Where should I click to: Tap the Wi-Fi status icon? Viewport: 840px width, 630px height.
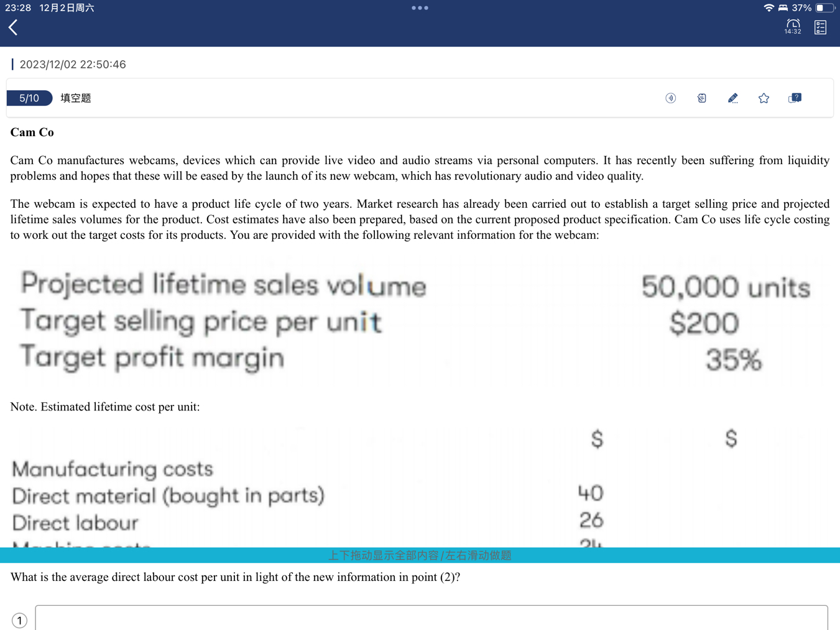click(768, 8)
